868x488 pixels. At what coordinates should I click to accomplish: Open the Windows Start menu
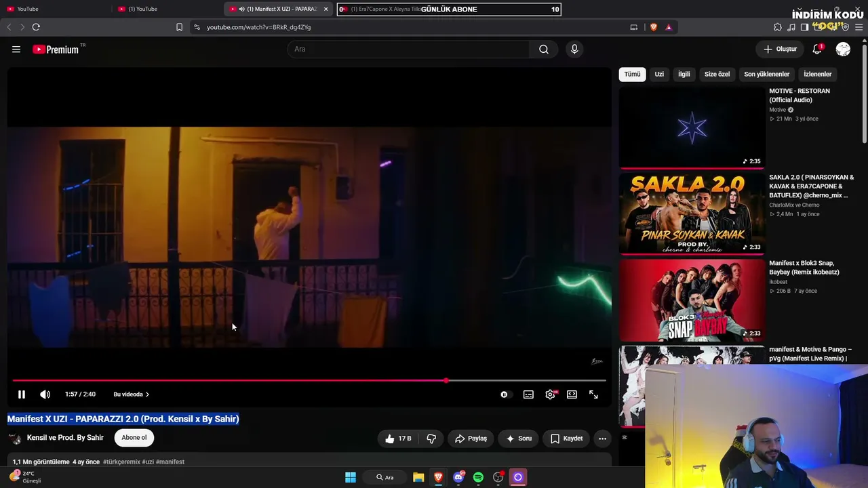point(351,477)
